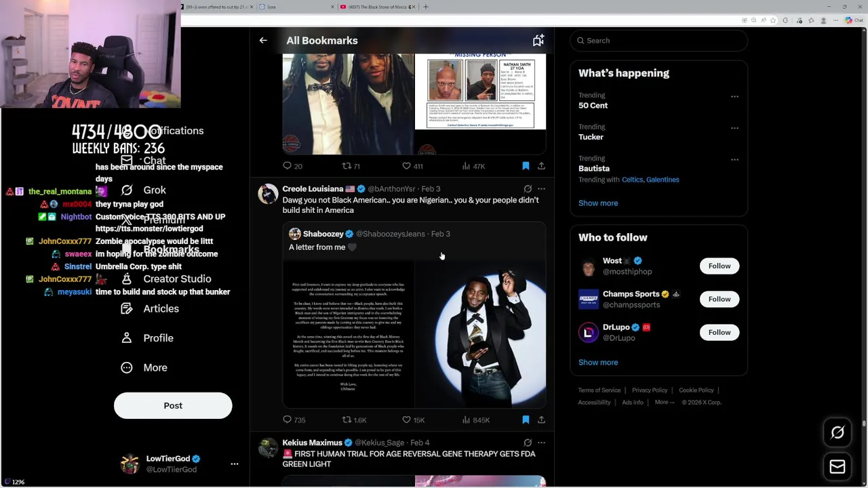Show more Who to follow suggestions

(598, 362)
